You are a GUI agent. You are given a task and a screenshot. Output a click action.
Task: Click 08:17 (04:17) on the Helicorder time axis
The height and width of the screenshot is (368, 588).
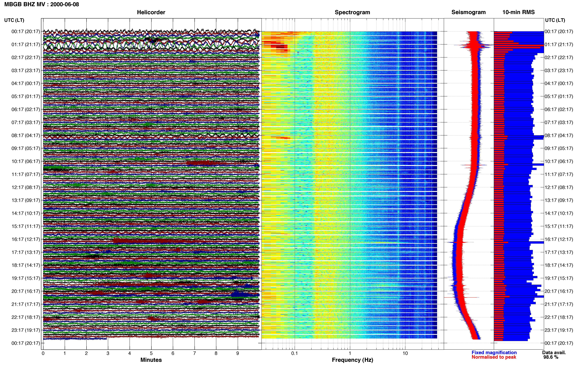[x=26, y=135]
